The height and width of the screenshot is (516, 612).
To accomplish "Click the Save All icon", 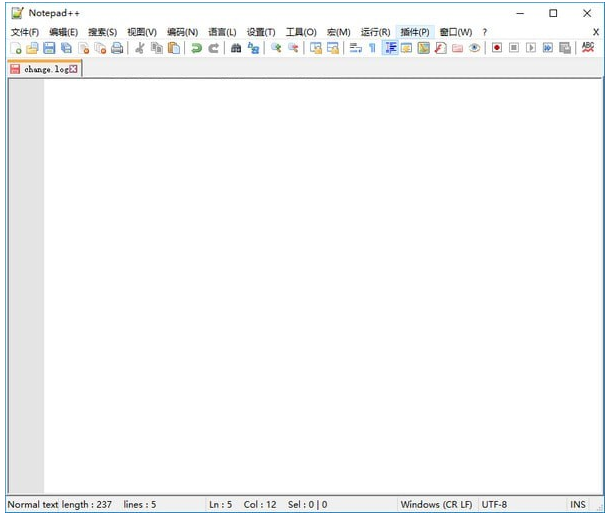I will (66, 48).
